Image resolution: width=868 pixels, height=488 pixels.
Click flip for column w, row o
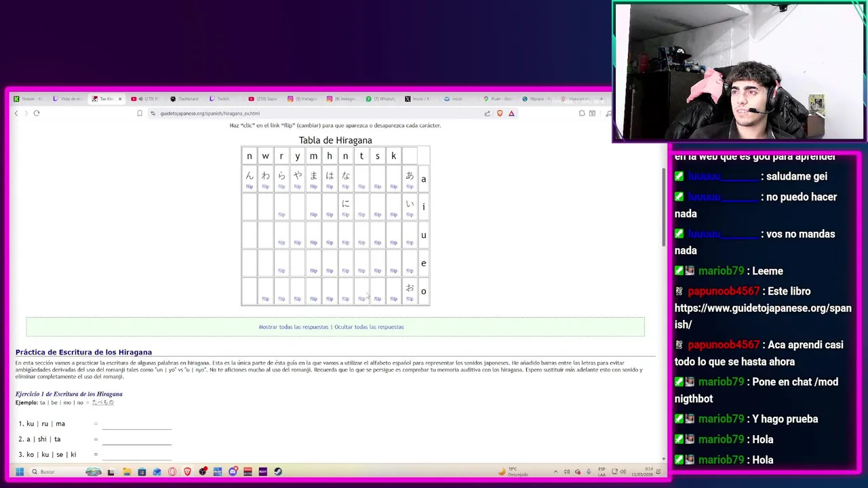coord(265,299)
